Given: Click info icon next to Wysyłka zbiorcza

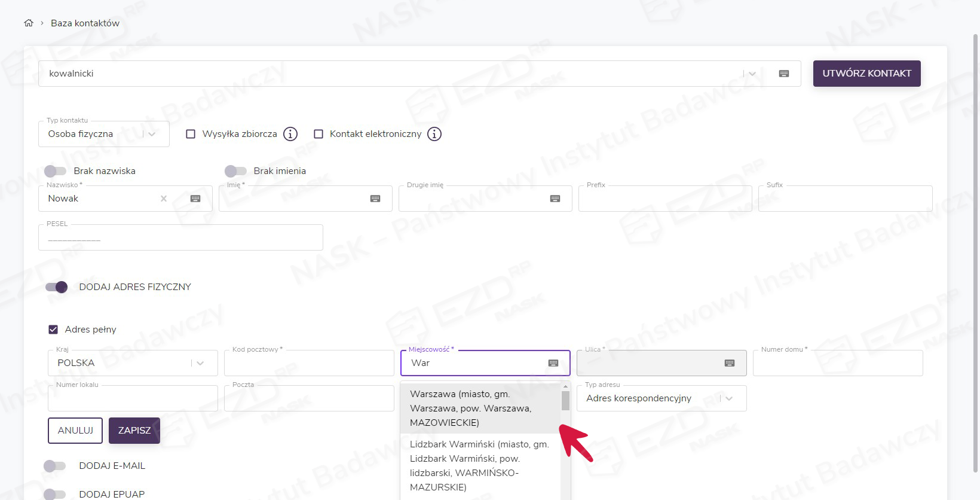Looking at the screenshot, I should [290, 134].
